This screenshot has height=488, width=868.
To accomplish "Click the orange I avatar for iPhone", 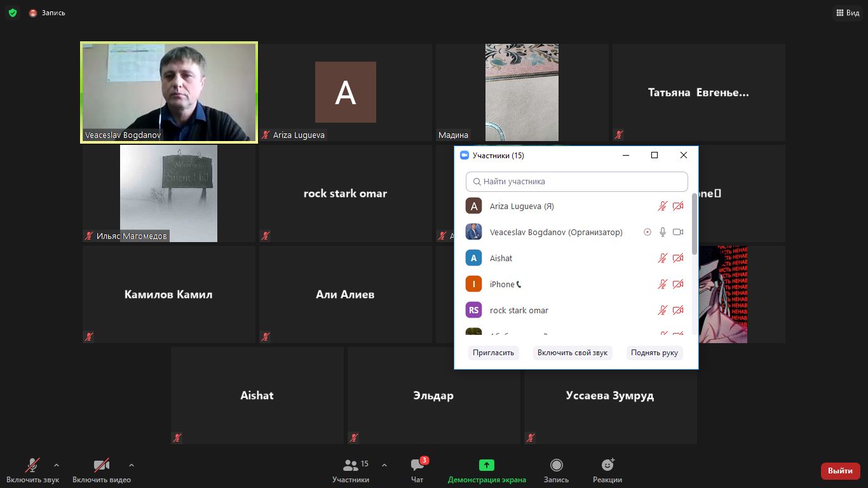I will 473,284.
